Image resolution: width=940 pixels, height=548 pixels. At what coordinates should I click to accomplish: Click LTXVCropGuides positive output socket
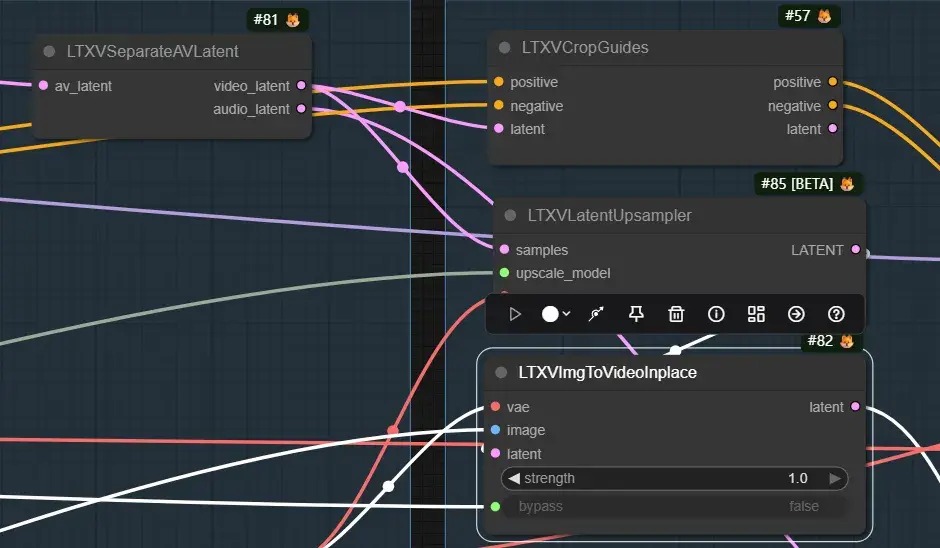point(833,82)
